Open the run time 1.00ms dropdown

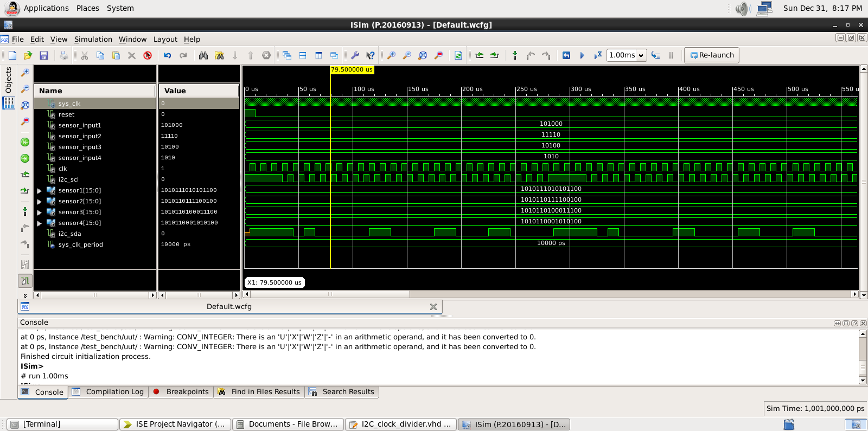(641, 55)
